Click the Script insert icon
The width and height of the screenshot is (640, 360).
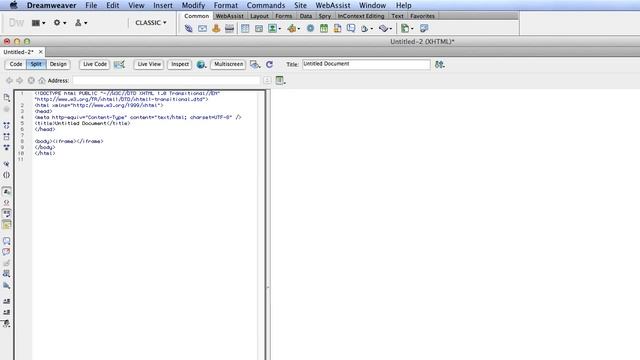pyautogui.click(x=385, y=29)
